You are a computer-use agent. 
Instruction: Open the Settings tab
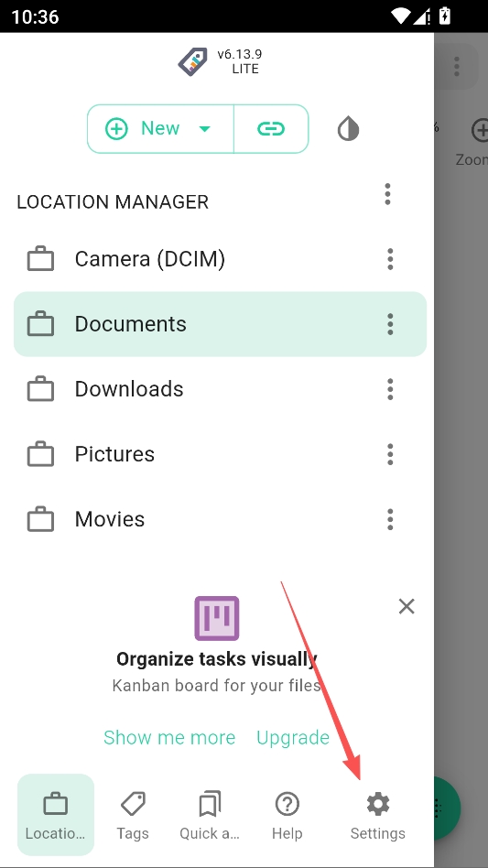(378, 814)
